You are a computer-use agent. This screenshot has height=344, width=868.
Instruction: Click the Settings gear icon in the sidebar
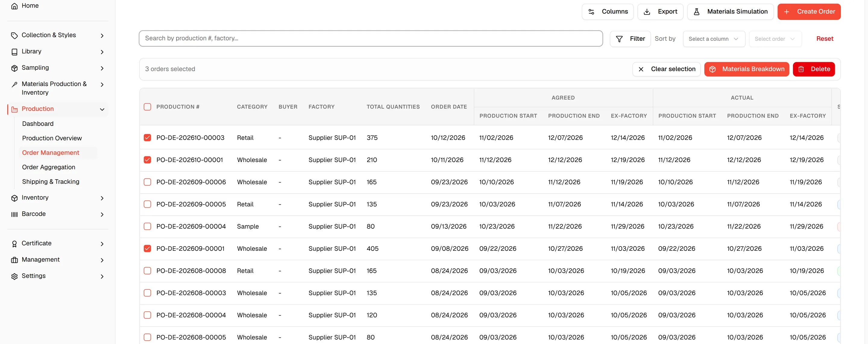[x=14, y=276]
